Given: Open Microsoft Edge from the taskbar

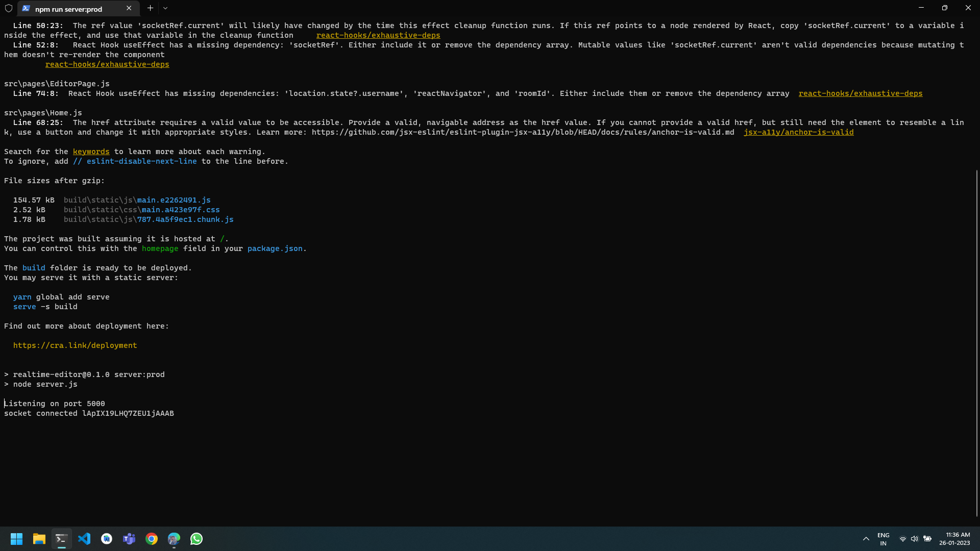Looking at the screenshot, I should coord(174,539).
